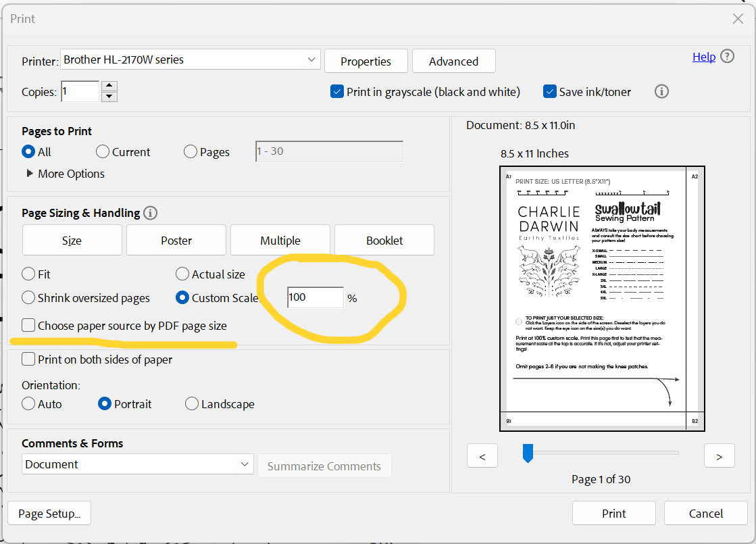Enable Choose paper source by PDF page size
Viewport: 756px width, 544px height.
coord(28,326)
